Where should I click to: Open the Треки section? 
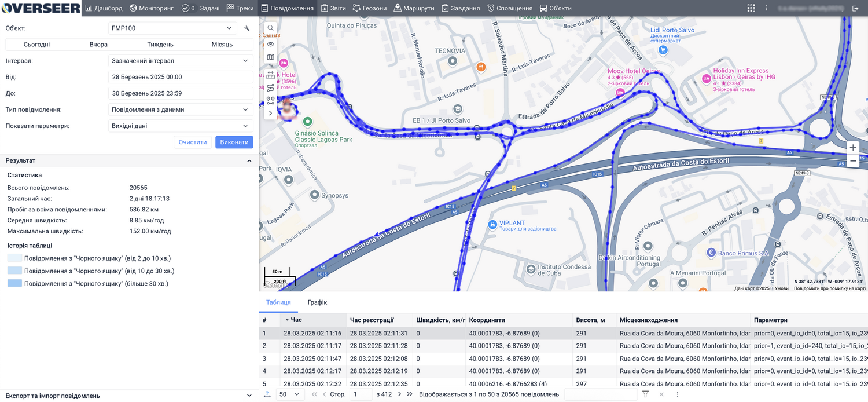(240, 8)
